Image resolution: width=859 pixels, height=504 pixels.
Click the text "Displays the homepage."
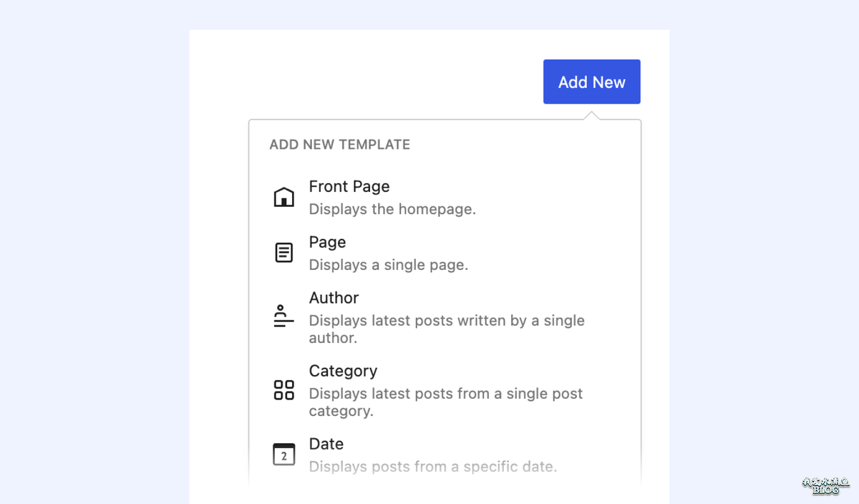[x=392, y=209]
